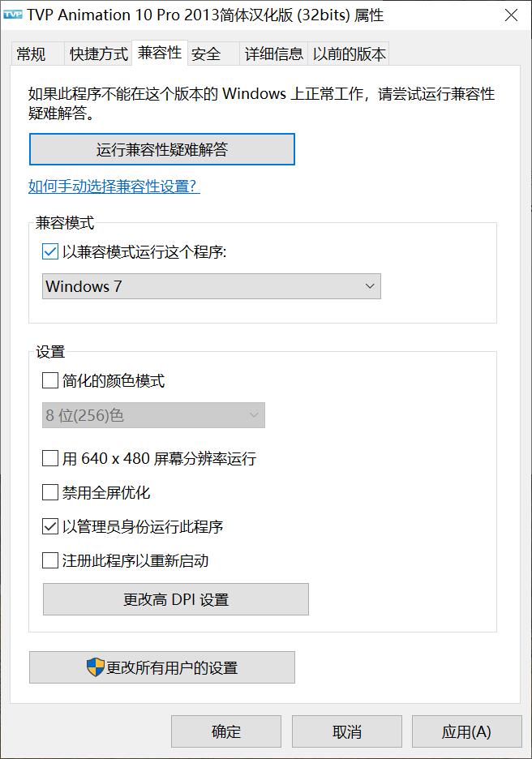Screen dimensions: 532x759
Task: Close the properties dialog window
Action: click(511, 15)
